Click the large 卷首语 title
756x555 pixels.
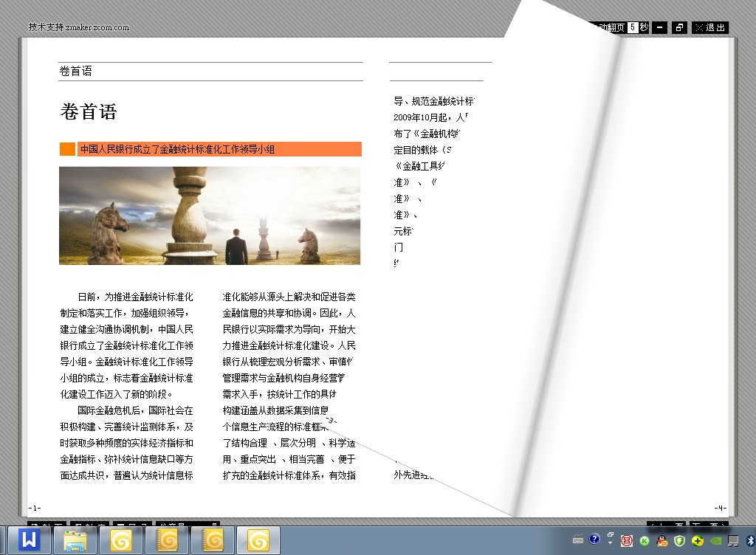click(89, 111)
